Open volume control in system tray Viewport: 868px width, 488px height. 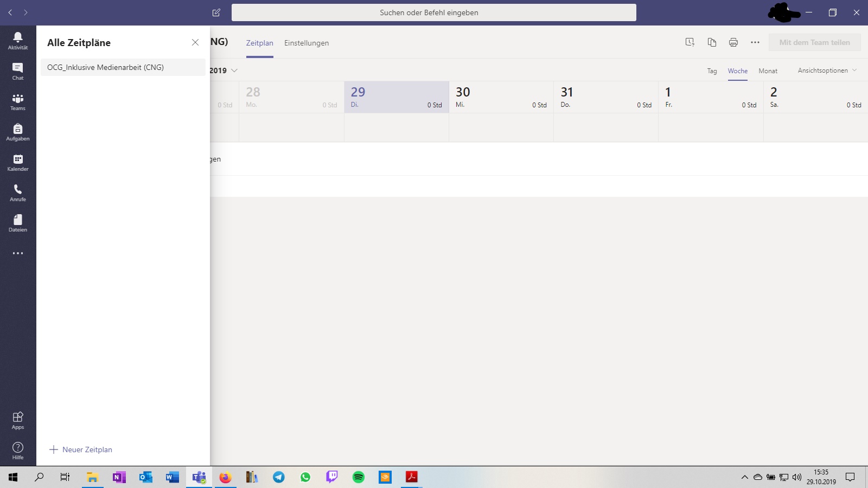(x=797, y=477)
